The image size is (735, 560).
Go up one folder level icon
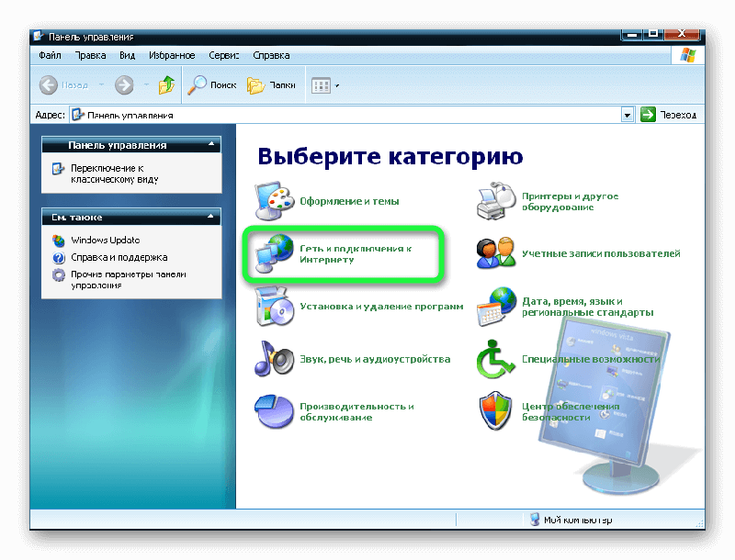point(166,85)
